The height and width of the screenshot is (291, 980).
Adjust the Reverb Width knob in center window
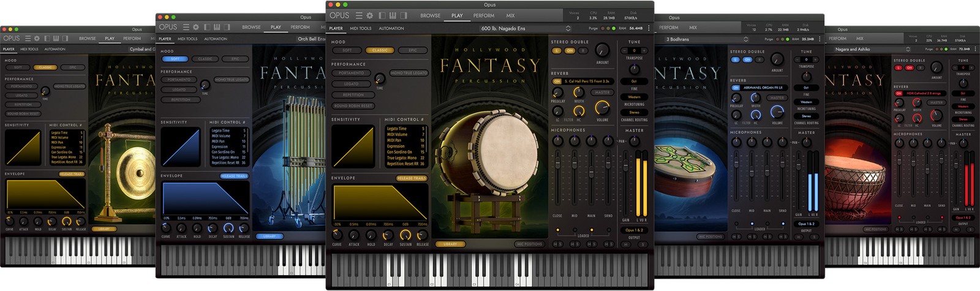tap(579, 93)
